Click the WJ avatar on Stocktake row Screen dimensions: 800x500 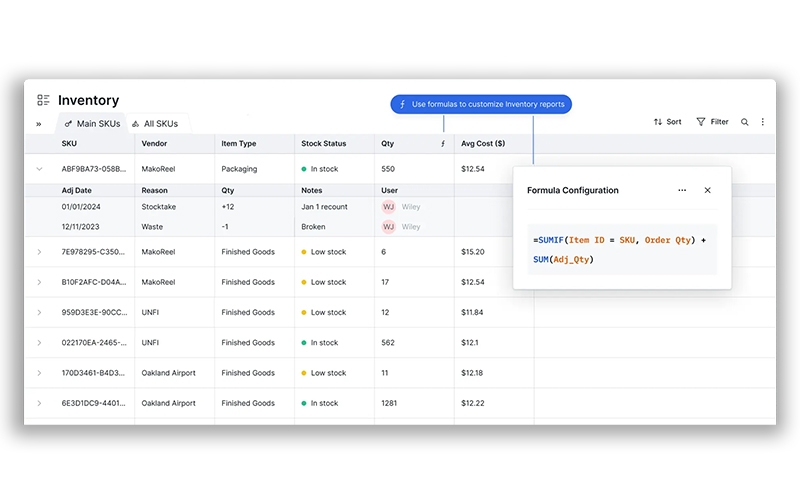pos(388,207)
